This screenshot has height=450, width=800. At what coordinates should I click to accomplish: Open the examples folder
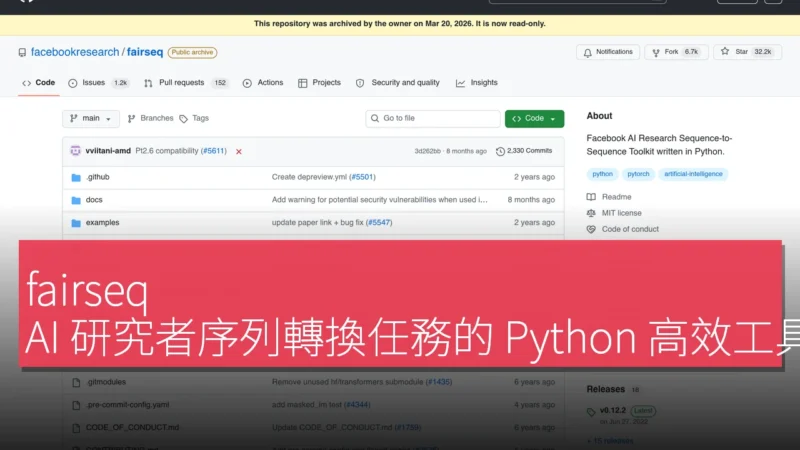pyautogui.click(x=103, y=222)
